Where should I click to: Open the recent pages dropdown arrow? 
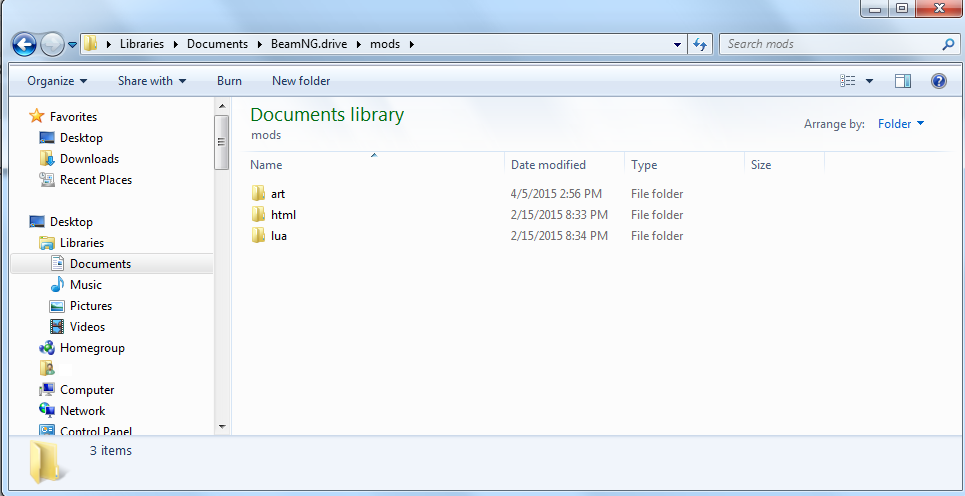pyautogui.click(x=73, y=45)
